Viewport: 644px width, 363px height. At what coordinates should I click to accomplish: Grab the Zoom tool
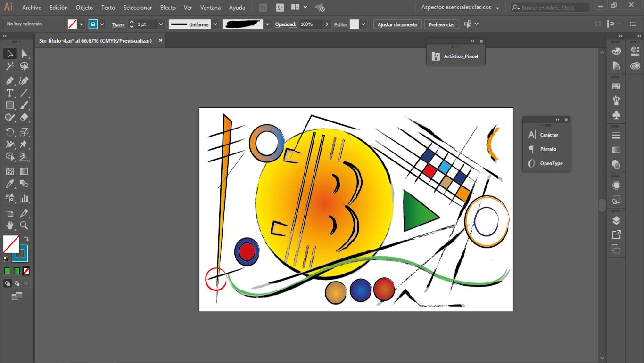point(23,226)
